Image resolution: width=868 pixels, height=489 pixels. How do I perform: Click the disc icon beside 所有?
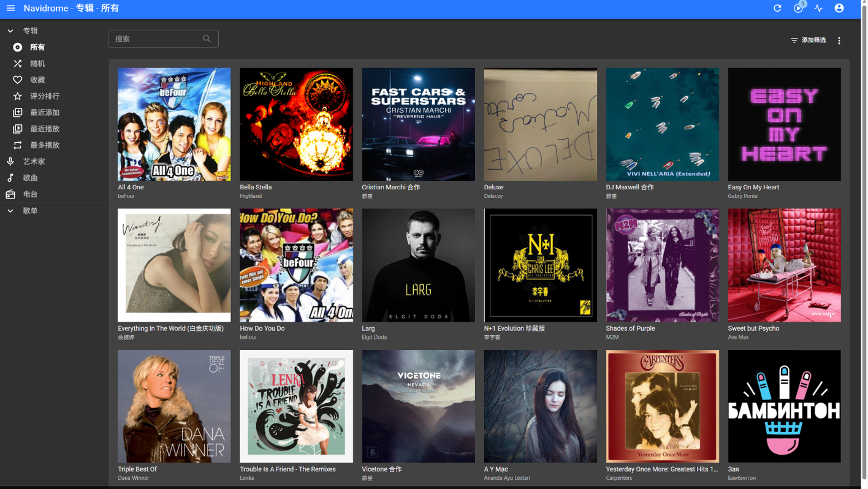pyautogui.click(x=18, y=47)
